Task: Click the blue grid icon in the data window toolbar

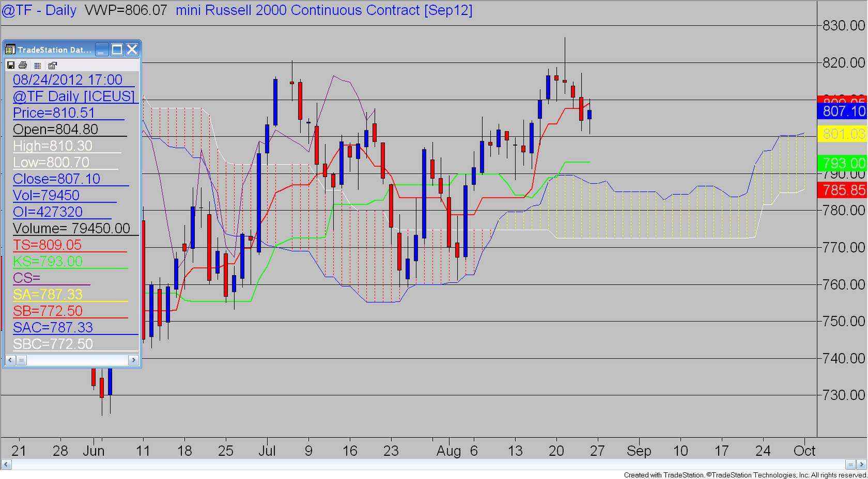Action: point(37,65)
